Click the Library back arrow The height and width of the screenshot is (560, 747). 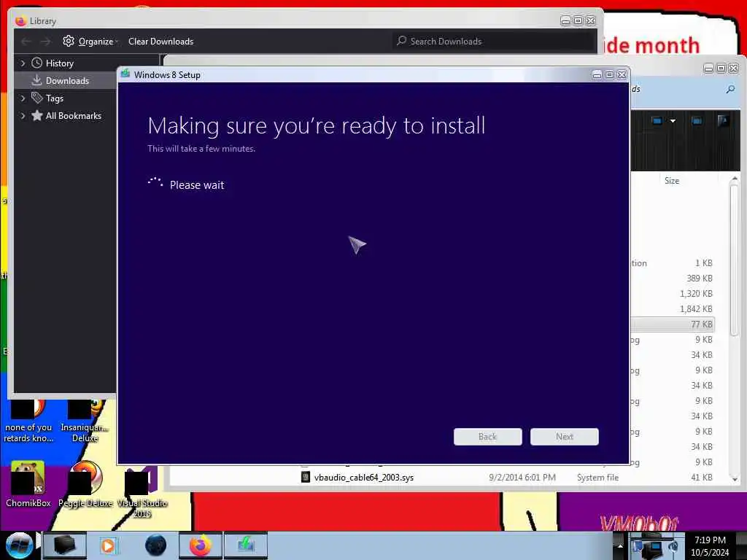coord(26,42)
